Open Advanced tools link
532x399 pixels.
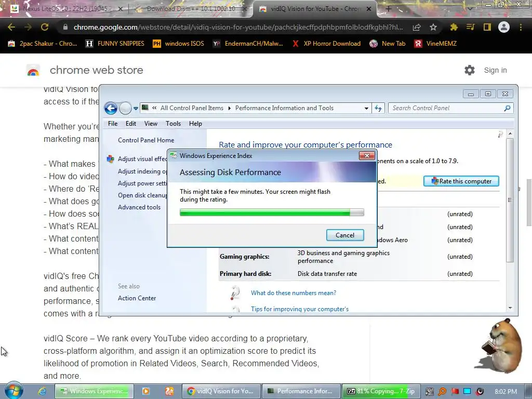pyautogui.click(x=139, y=207)
